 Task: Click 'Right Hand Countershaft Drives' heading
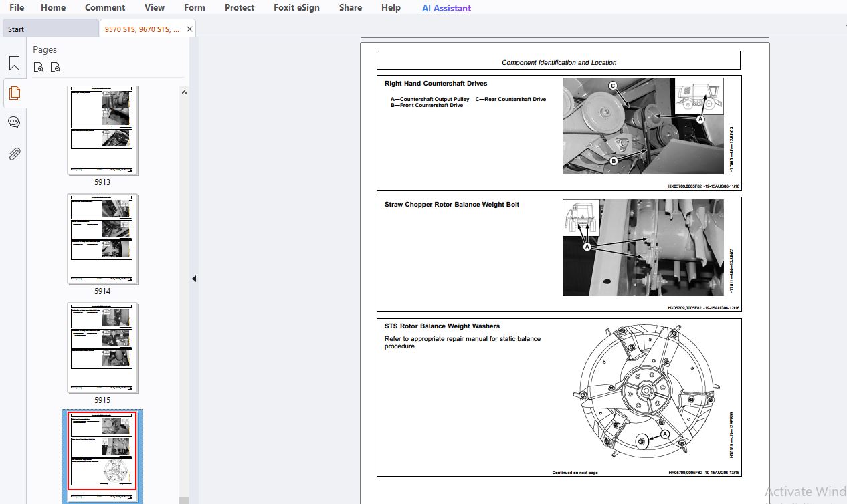[x=436, y=84]
